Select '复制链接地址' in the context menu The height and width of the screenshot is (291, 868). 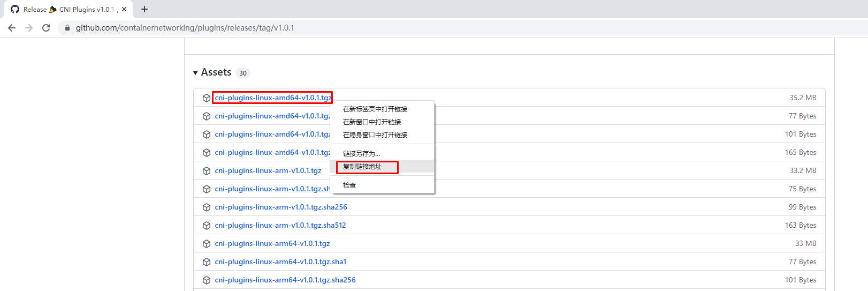pos(362,167)
